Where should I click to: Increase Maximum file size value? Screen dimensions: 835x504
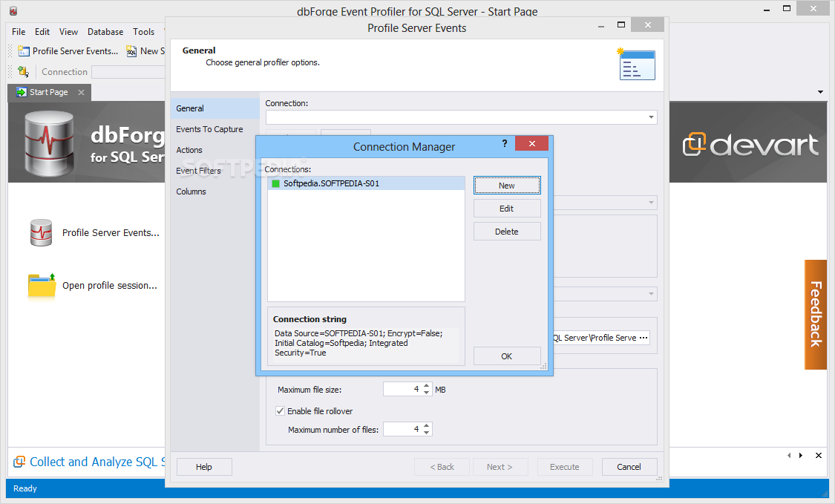[427, 386]
